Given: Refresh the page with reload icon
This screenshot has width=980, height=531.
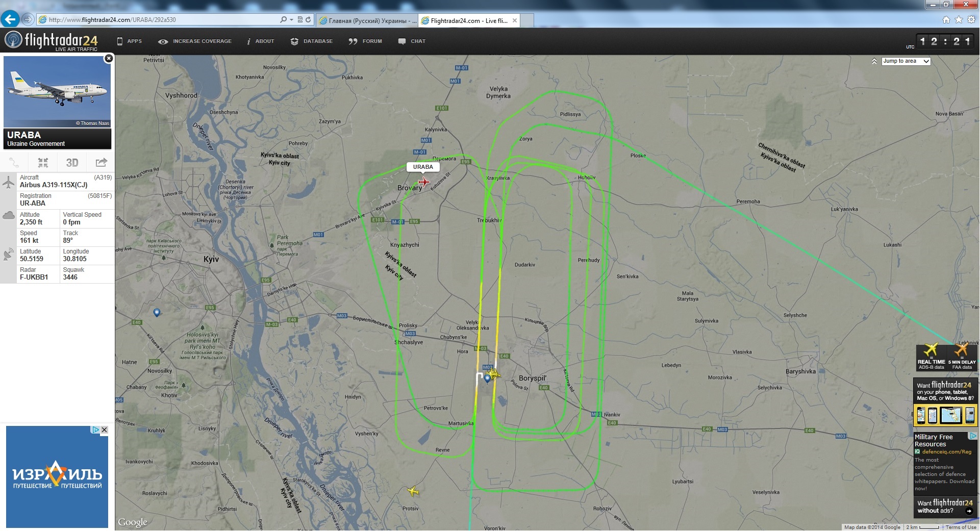Looking at the screenshot, I should coord(308,20).
